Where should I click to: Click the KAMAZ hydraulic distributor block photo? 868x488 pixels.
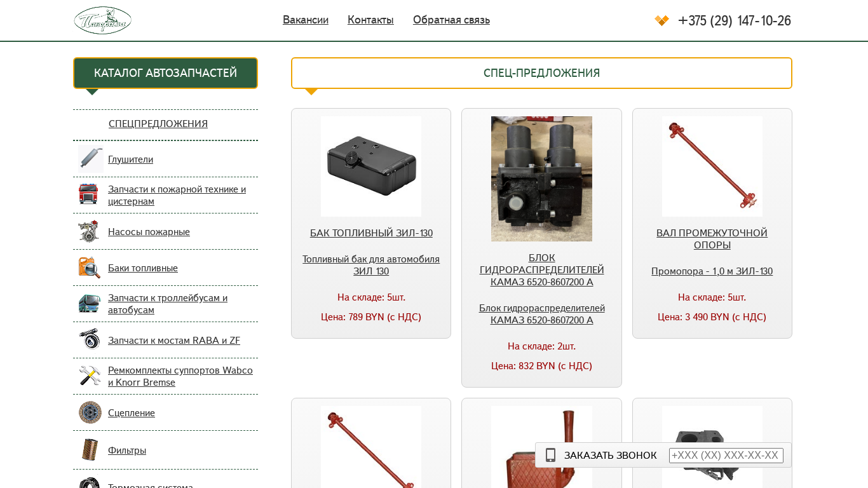pyautogui.click(x=541, y=179)
